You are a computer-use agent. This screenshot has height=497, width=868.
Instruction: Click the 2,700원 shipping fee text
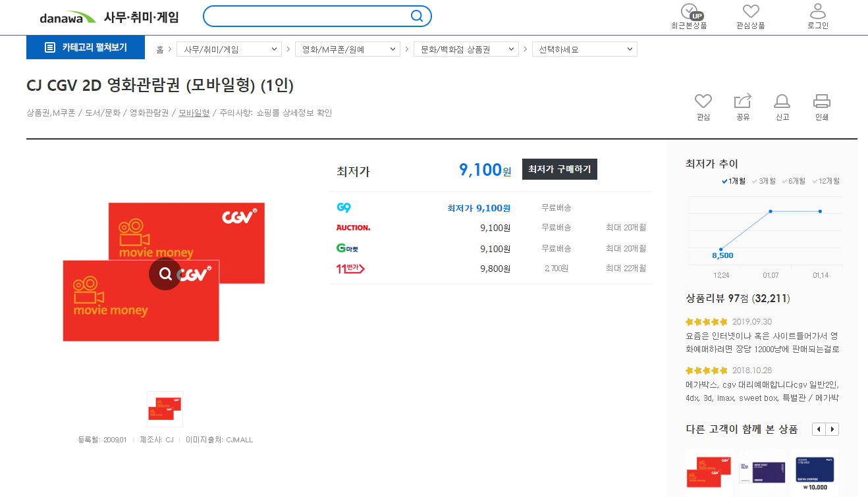click(x=556, y=269)
